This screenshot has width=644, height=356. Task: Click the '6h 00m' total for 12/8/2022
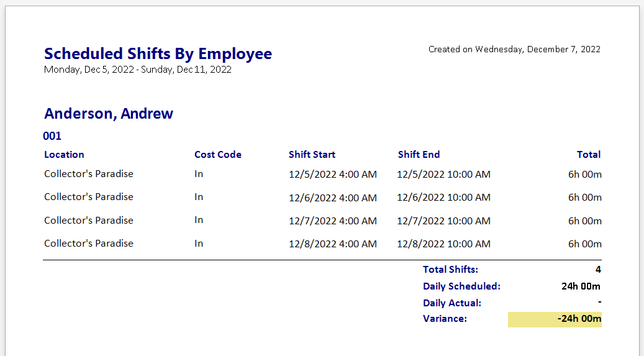[x=585, y=244]
